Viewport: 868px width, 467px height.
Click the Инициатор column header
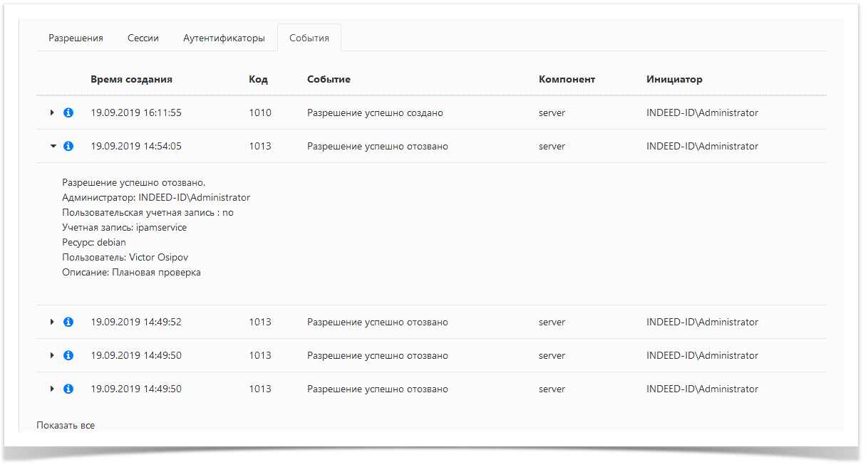(674, 79)
